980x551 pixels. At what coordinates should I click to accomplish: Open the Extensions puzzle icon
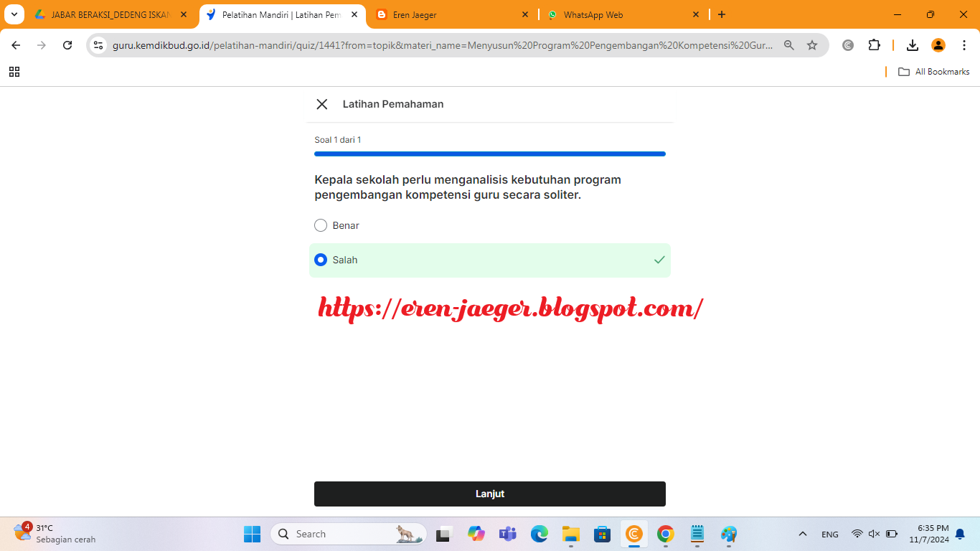point(874,45)
